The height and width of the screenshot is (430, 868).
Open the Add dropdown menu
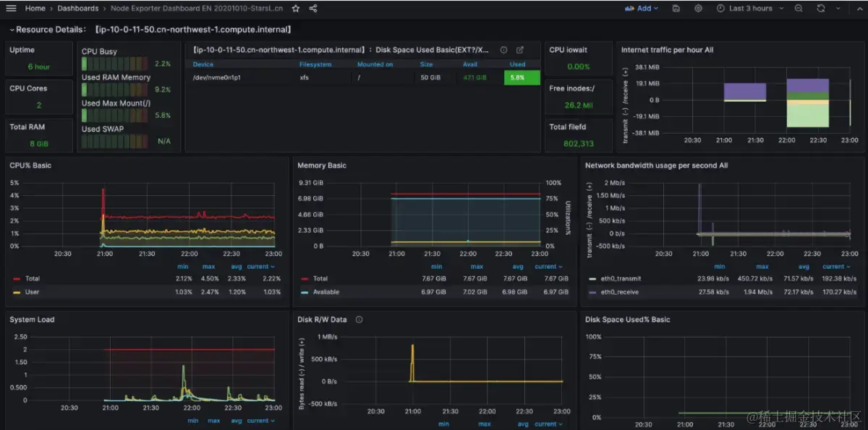(x=641, y=9)
